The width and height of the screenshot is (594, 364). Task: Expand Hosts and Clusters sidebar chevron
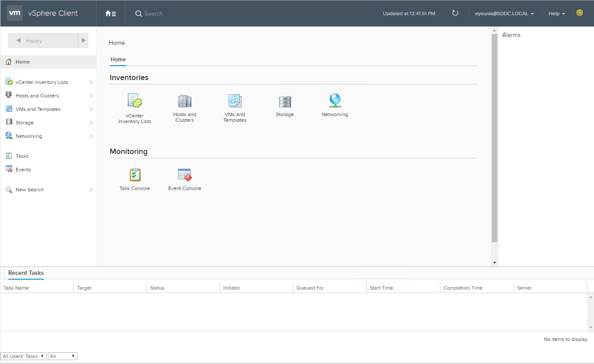[91, 96]
